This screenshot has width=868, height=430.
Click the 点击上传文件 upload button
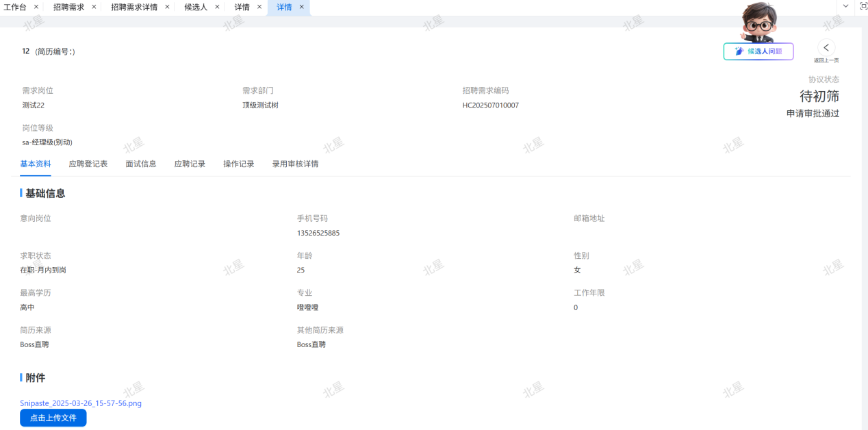pyautogui.click(x=53, y=418)
